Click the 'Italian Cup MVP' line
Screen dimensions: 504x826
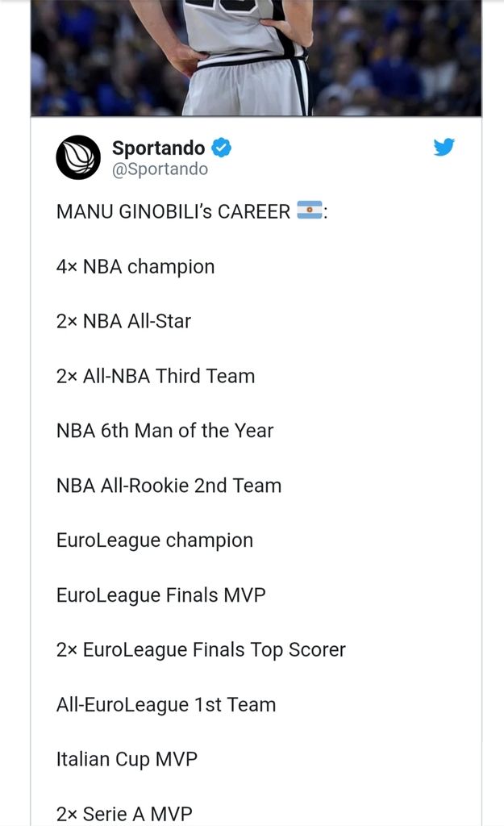(127, 760)
